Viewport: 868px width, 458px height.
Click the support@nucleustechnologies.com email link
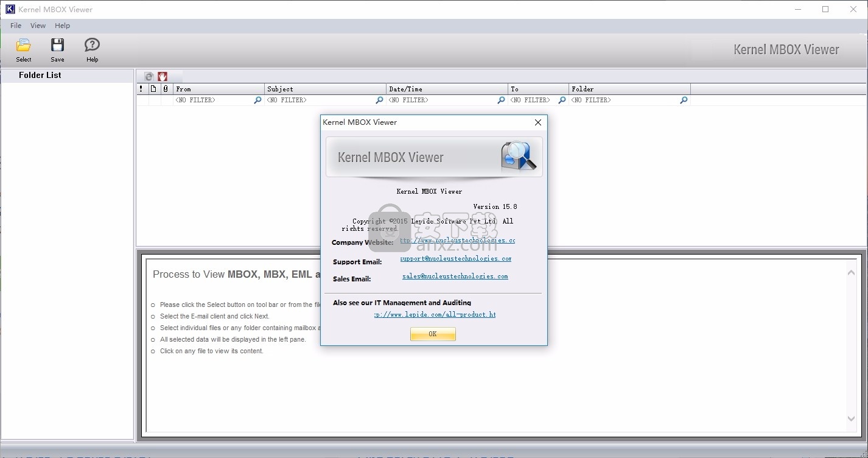click(455, 259)
